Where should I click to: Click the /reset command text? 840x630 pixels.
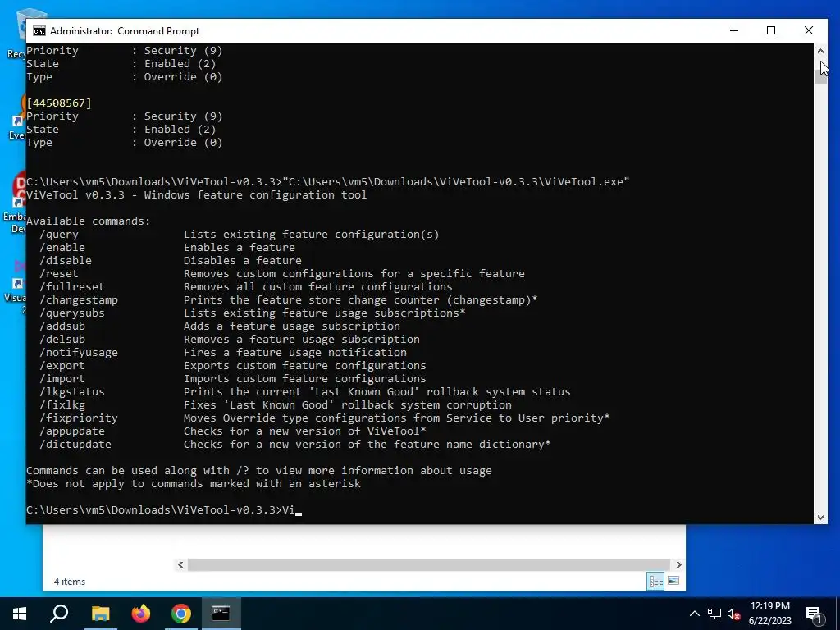click(x=59, y=274)
